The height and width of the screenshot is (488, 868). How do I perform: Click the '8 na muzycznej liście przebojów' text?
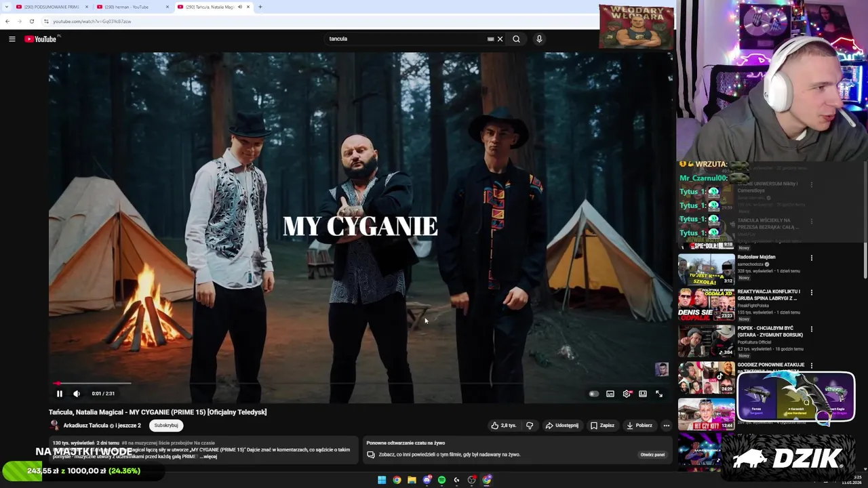pyautogui.click(x=168, y=443)
